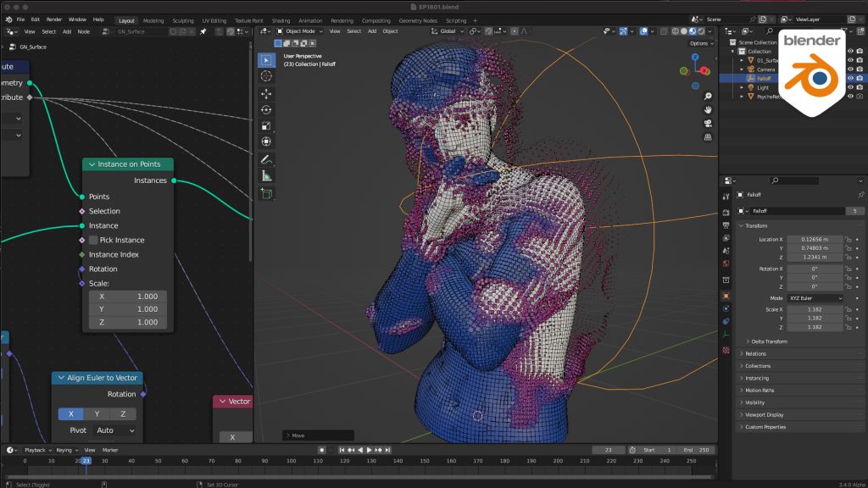The image size is (868, 488).
Task: Click the X pivot button in Align Euler to Vector
Action: pyautogui.click(x=71, y=413)
